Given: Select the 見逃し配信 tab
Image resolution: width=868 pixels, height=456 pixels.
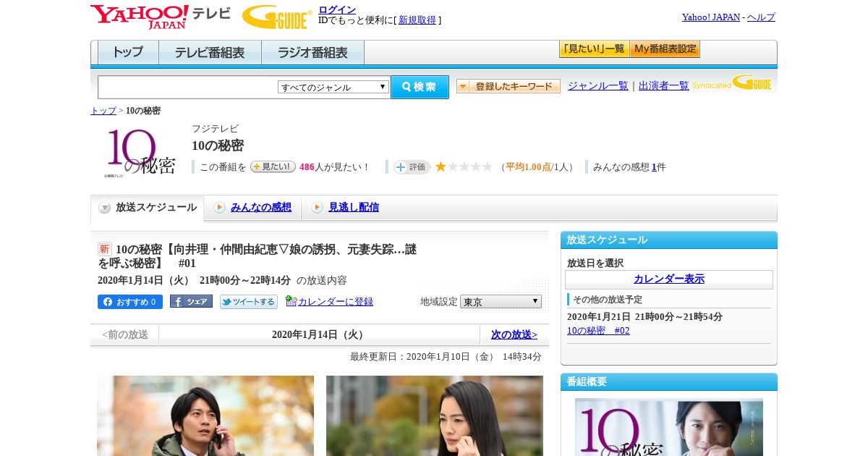Looking at the screenshot, I should [x=354, y=208].
